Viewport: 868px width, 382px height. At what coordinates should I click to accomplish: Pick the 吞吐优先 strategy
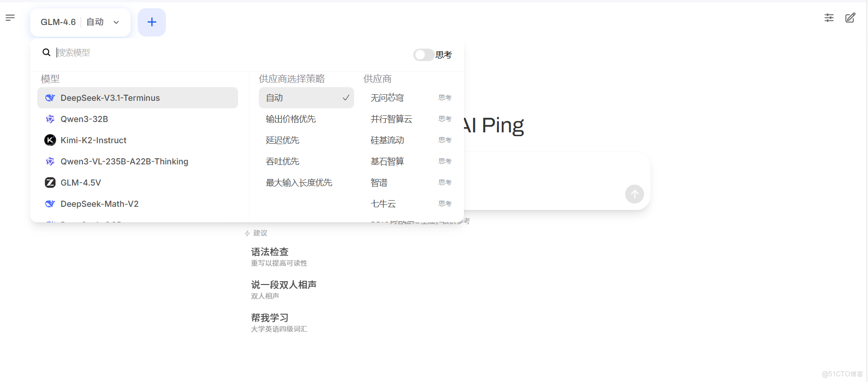306,162
